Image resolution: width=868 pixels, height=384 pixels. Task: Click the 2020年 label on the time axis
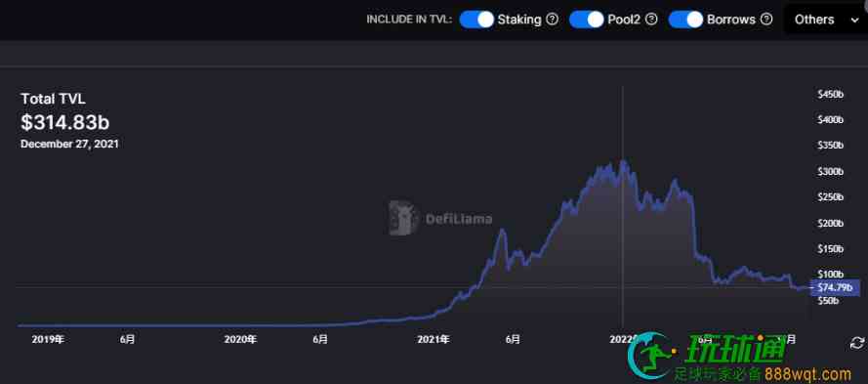[x=240, y=339]
